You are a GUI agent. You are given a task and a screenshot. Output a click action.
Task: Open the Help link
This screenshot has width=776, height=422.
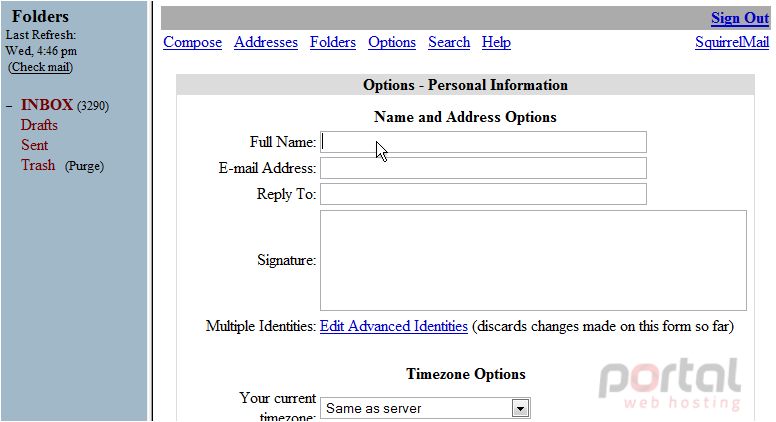coord(496,43)
